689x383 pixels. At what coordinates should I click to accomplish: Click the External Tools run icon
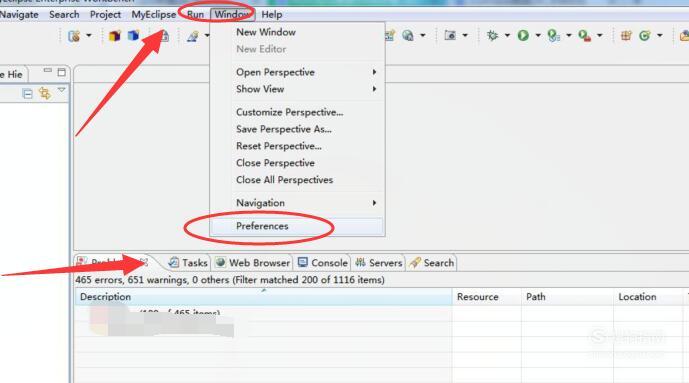coord(584,36)
